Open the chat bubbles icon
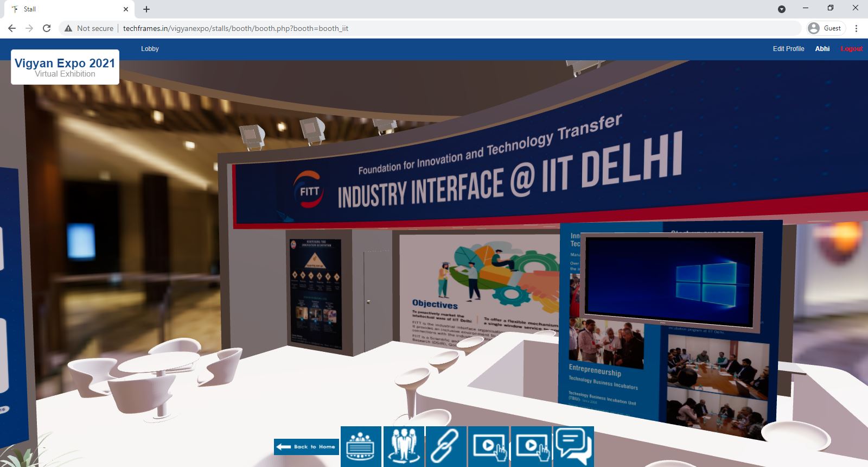The image size is (868, 467). coord(573,446)
